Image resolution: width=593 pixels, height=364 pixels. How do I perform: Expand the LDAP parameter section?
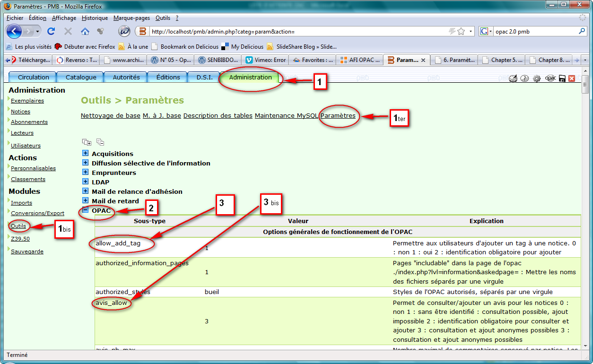[86, 182]
